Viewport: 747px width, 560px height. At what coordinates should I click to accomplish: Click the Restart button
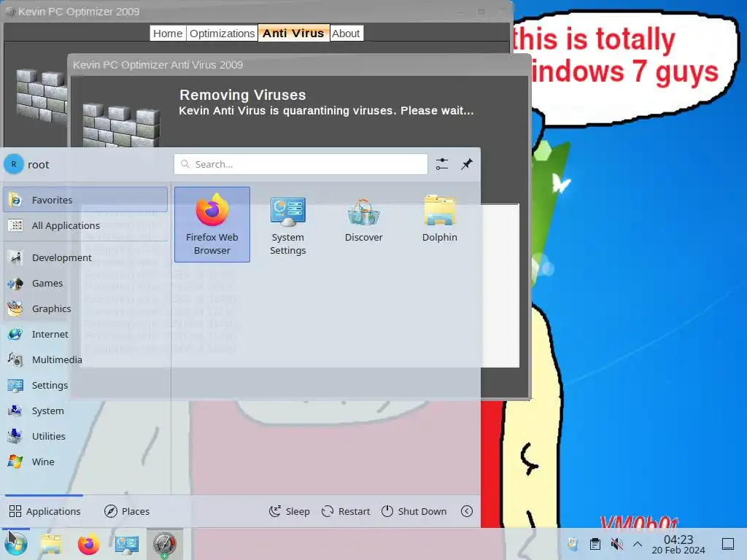(x=346, y=511)
